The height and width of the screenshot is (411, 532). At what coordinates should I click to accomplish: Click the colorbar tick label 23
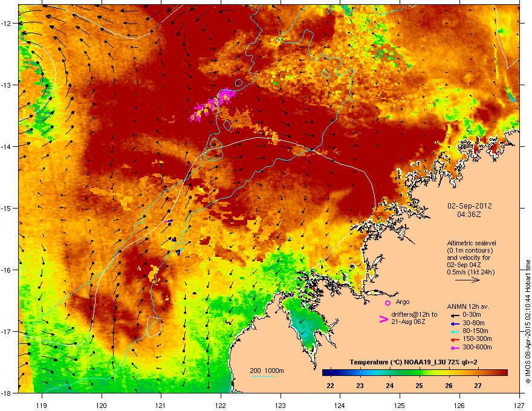click(x=360, y=386)
